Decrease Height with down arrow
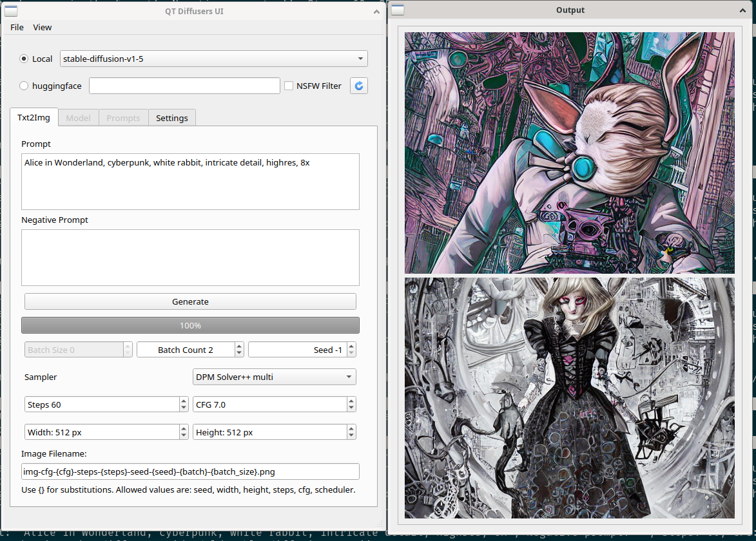Viewport: 756px width, 541px height. [351, 436]
